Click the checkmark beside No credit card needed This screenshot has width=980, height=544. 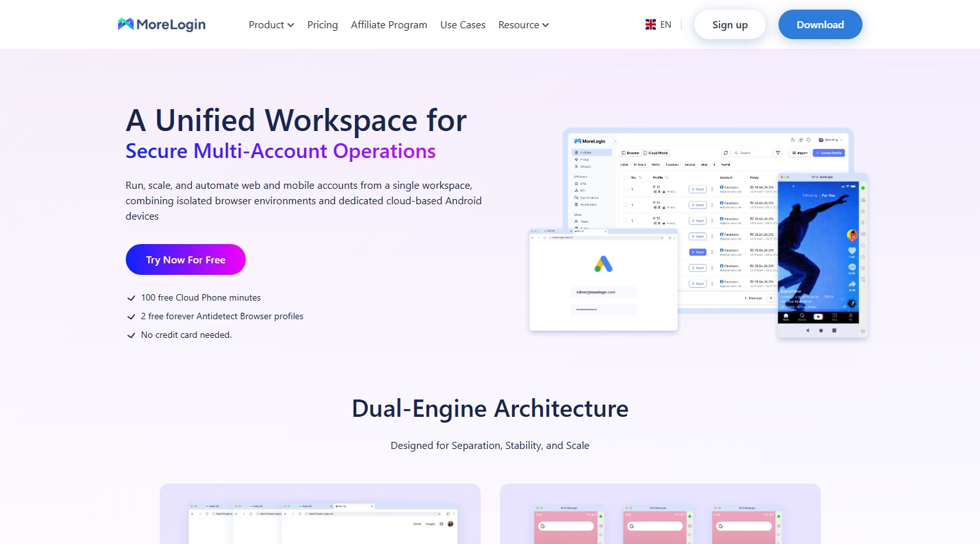(x=131, y=335)
